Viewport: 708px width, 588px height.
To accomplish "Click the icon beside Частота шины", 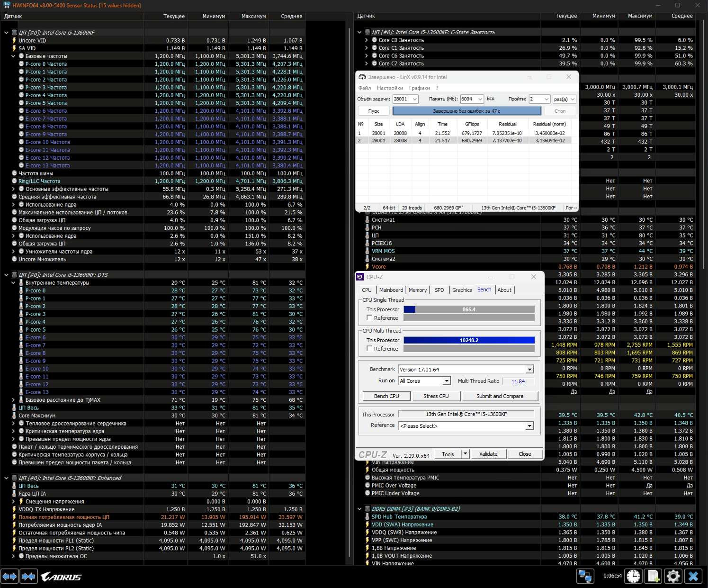I will click(x=14, y=173).
